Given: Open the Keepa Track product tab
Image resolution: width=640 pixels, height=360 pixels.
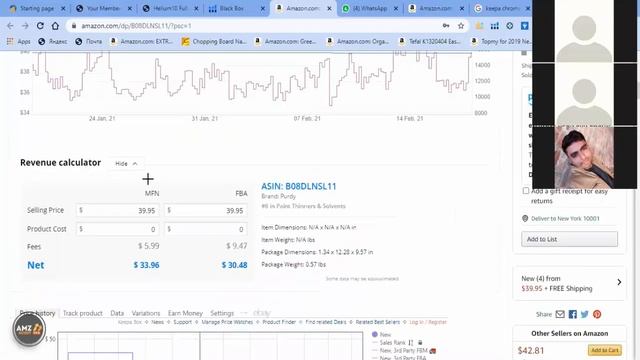Looking at the screenshot, I should (82, 313).
